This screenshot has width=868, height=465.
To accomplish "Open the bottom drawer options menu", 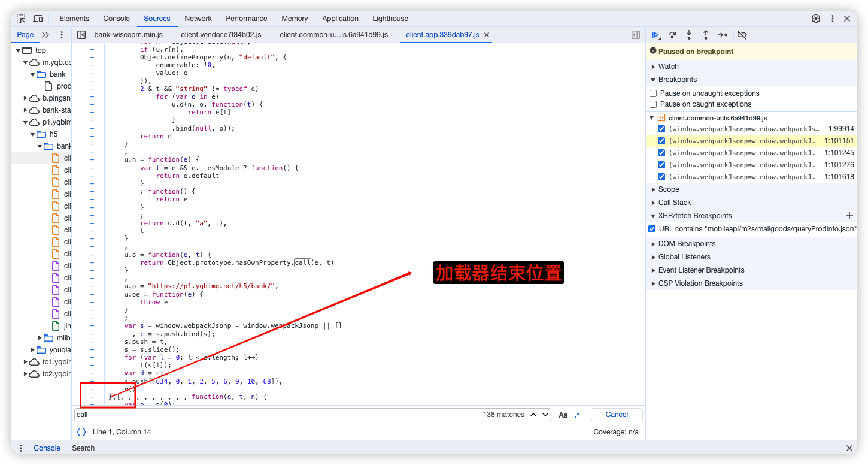I will (21, 448).
